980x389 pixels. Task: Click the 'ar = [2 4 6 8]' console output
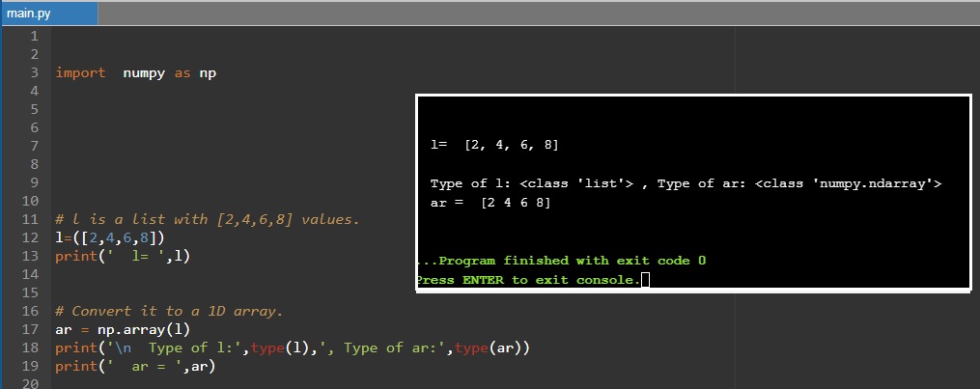click(490, 203)
